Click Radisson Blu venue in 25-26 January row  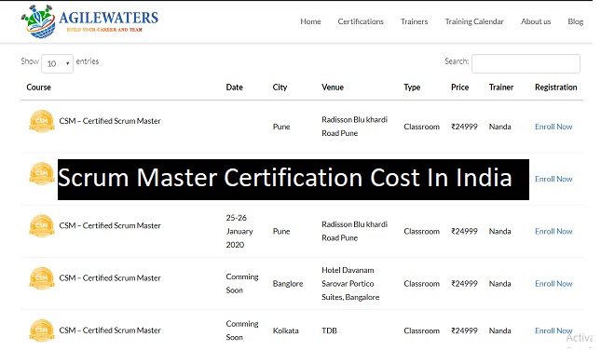pyautogui.click(x=355, y=231)
